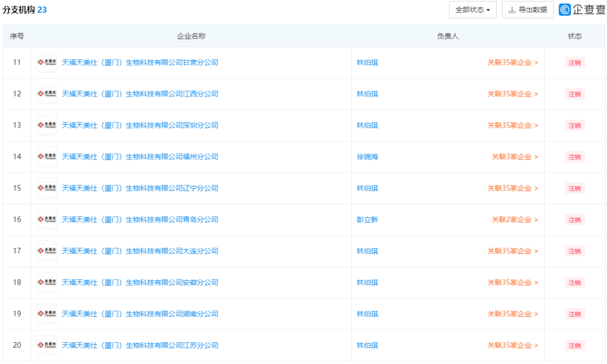This screenshot has width=607, height=364.
Task: Click the 负责人 column header
Action: [x=447, y=36]
